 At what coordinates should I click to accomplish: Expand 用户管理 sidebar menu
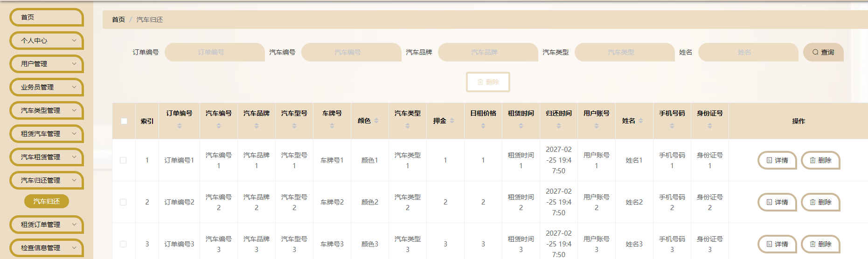47,64
